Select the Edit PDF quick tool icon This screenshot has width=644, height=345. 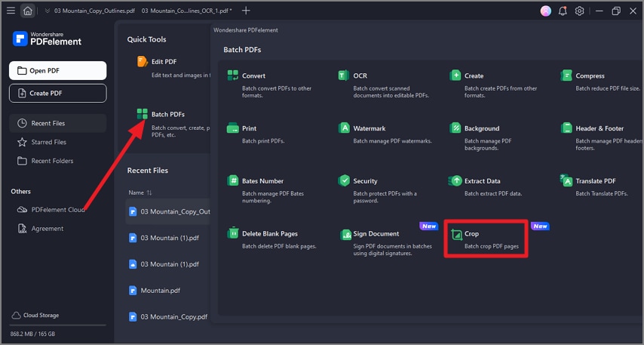point(142,62)
